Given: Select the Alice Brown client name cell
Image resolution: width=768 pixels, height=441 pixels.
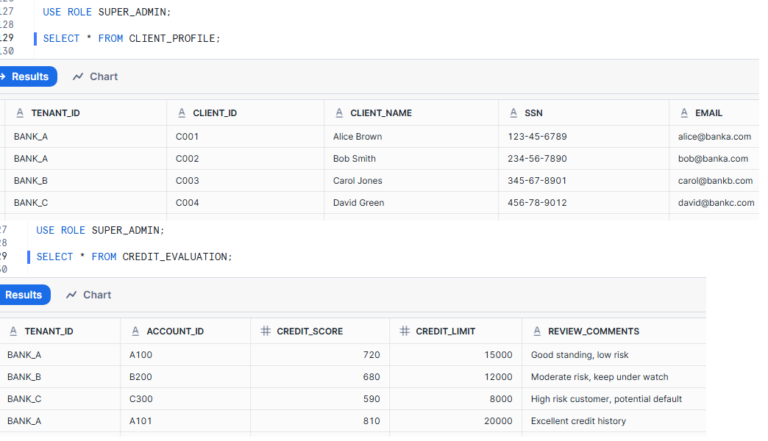Looking at the screenshot, I should [x=357, y=136].
